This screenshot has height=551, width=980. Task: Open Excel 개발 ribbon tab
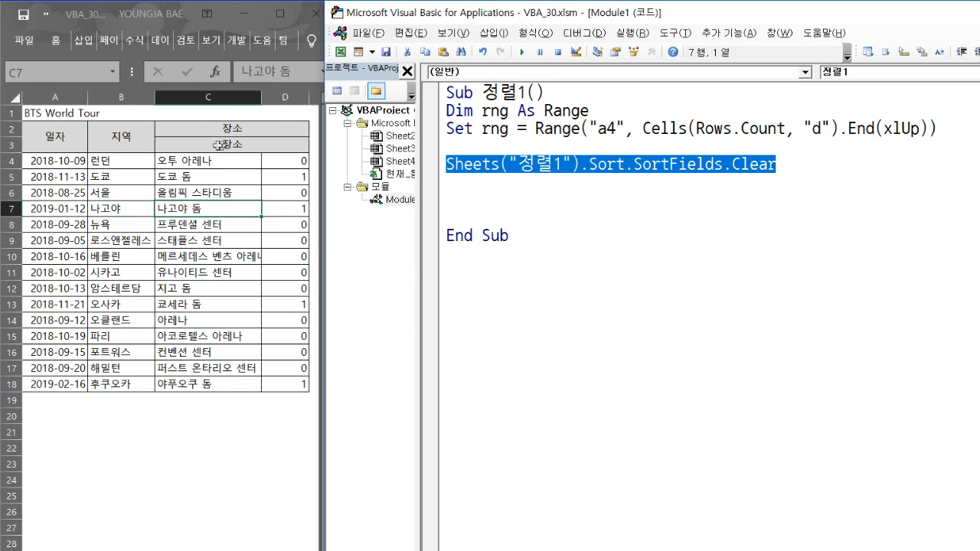(237, 41)
